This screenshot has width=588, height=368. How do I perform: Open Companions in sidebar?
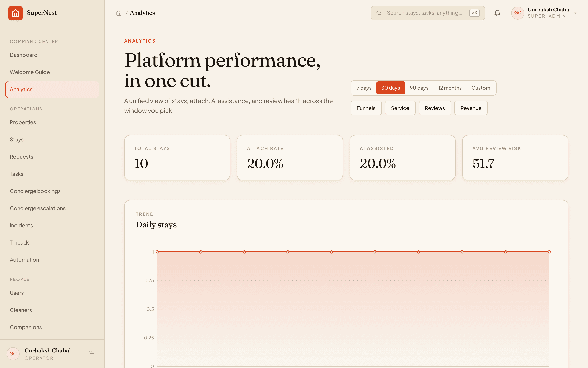click(x=52, y=327)
